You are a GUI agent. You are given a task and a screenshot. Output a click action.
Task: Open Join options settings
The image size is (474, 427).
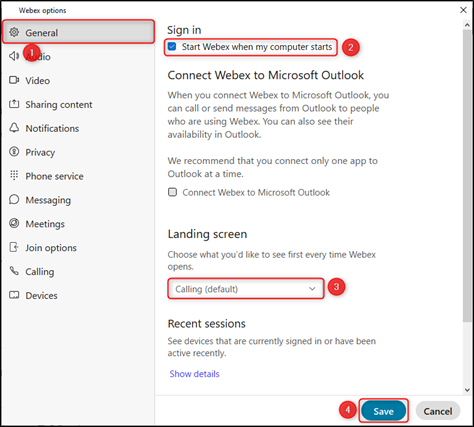(79, 248)
